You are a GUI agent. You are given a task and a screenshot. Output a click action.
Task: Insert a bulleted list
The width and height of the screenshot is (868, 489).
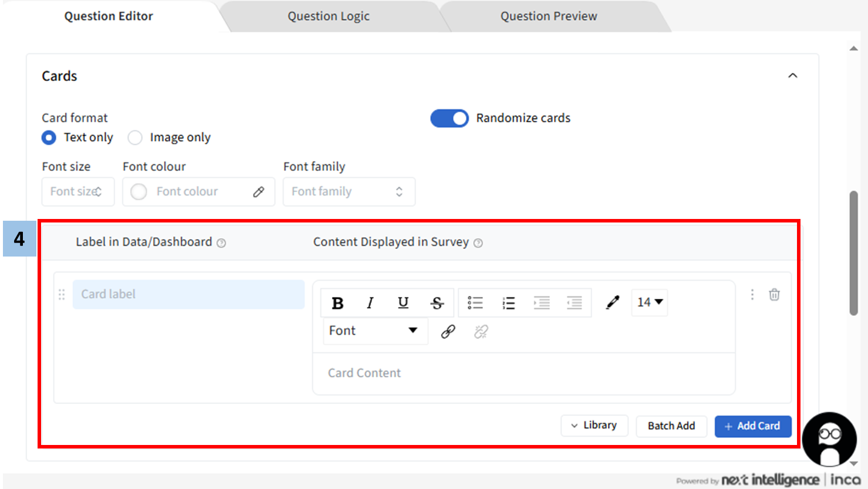click(x=475, y=303)
